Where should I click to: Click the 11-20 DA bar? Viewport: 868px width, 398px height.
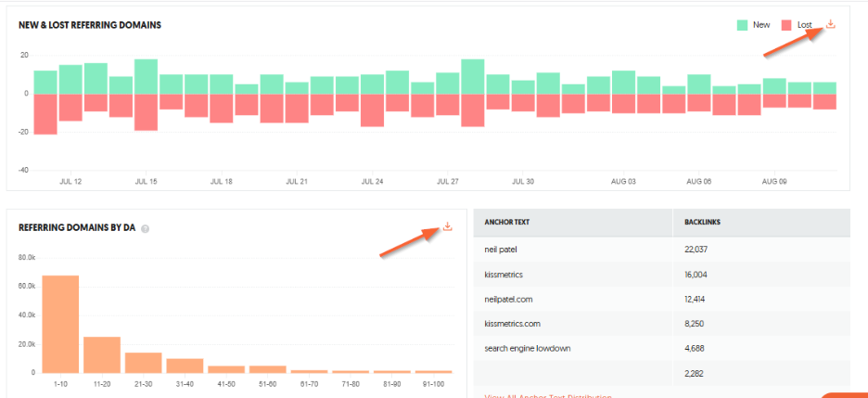(x=102, y=354)
